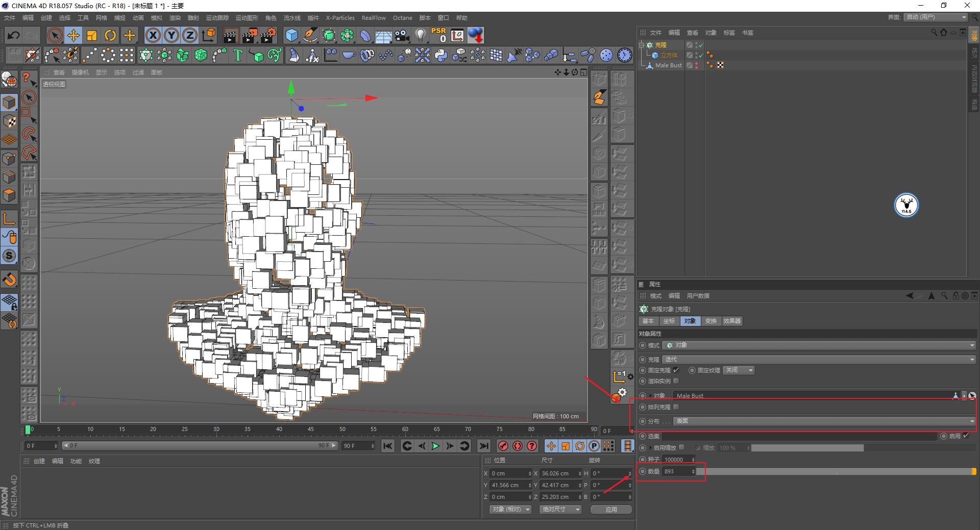980x530 pixels.
Task: Add a Cube primitive object
Action: pos(291,35)
